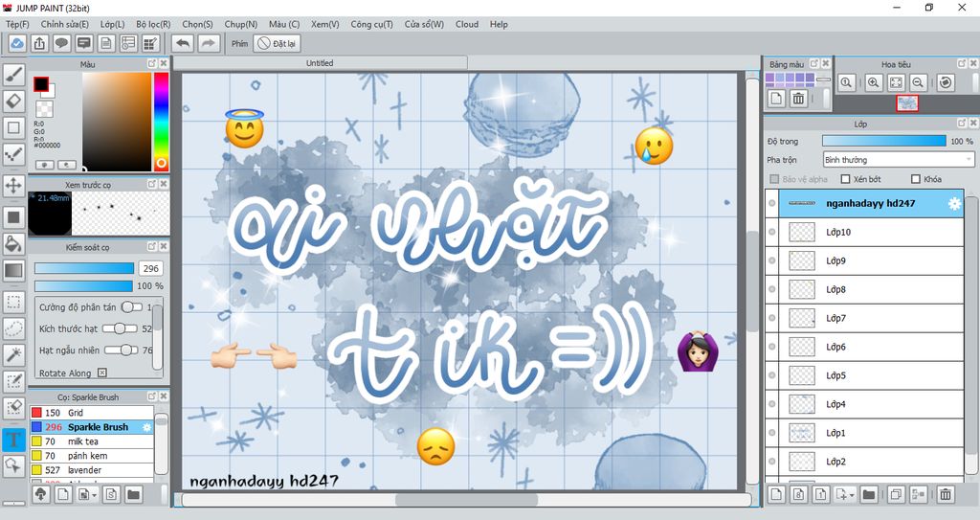
Task: Select the Grid brush in brush list
Action: click(x=92, y=413)
